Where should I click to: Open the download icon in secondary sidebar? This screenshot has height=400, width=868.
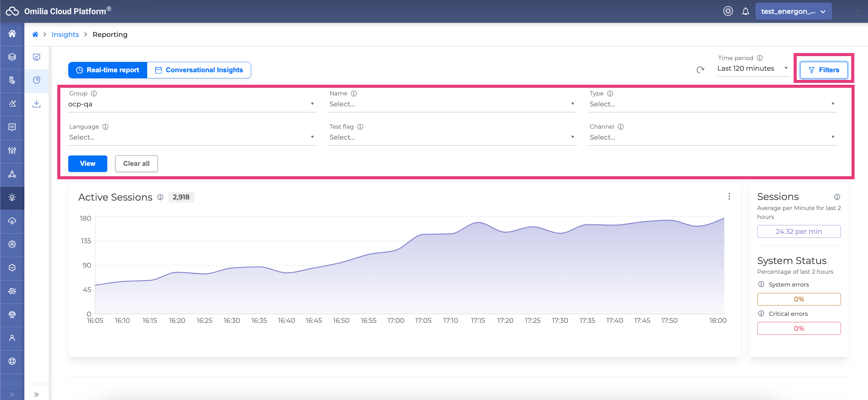point(36,103)
